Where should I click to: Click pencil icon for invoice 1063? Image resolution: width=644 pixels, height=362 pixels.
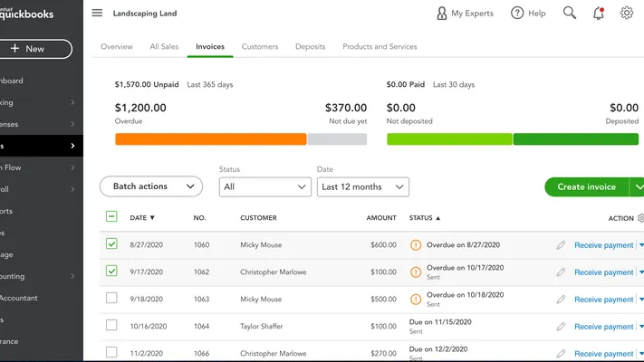pyautogui.click(x=561, y=300)
